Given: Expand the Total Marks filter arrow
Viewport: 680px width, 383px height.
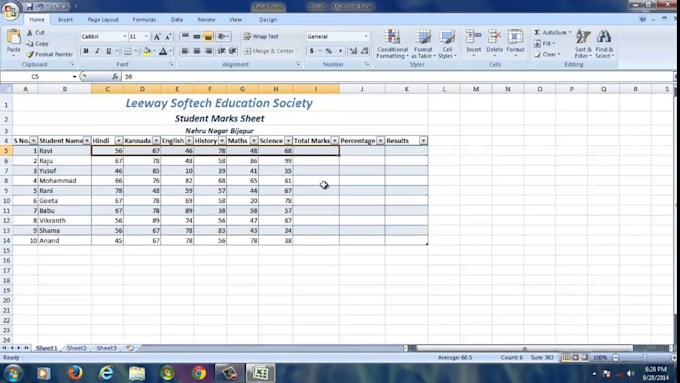Looking at the screenshot, I should click(x=334, y=141).
